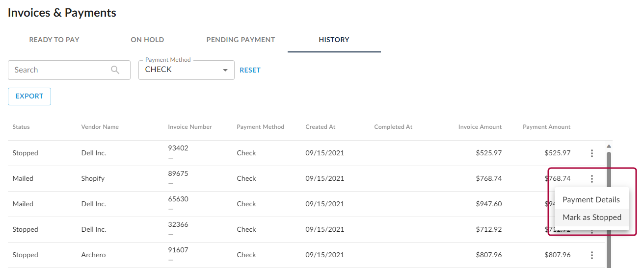The image size is (644, 268).
Task: Click the search magnifier icon
Action: click(115, 70)
